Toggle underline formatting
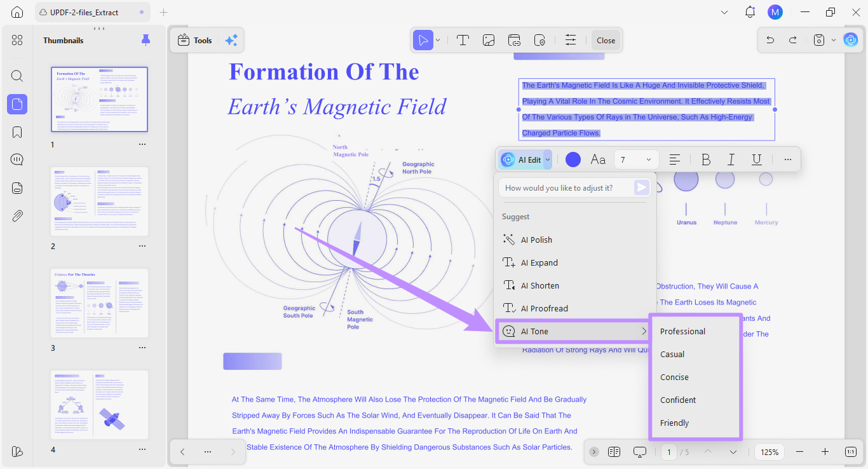Screen dimensions: 868x469 tap(756, 160)
